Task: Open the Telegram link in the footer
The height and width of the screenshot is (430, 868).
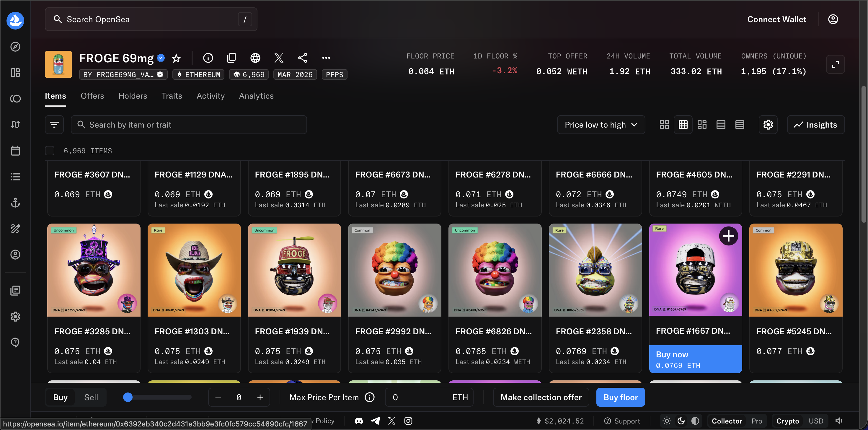Action: click(375, 421)
